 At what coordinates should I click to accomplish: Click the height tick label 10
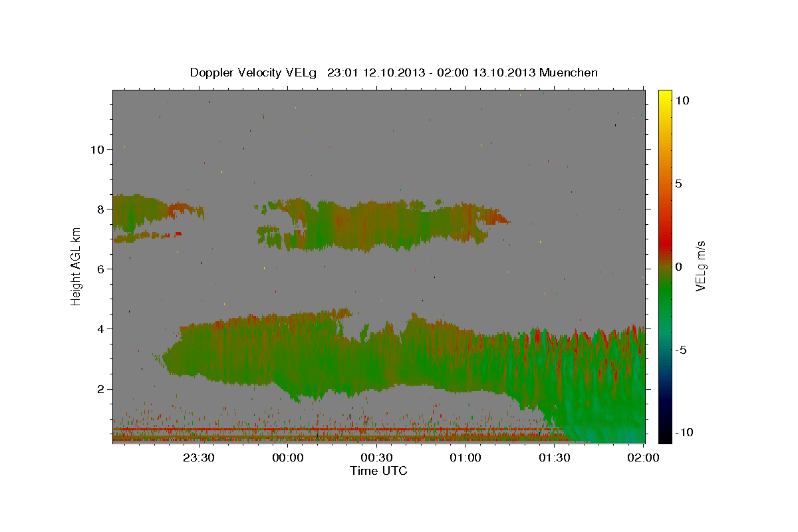click(98, 149)
